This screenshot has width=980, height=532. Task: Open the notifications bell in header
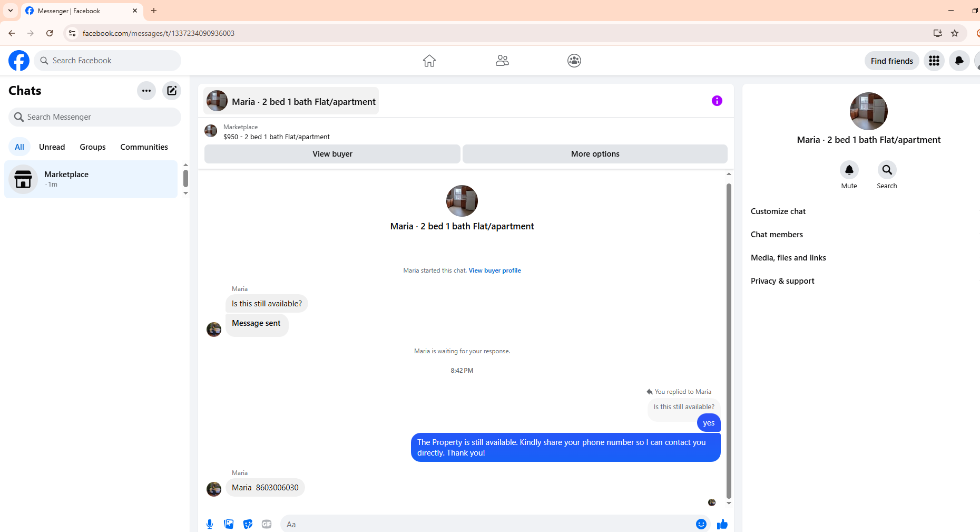(x=959, y=61)
